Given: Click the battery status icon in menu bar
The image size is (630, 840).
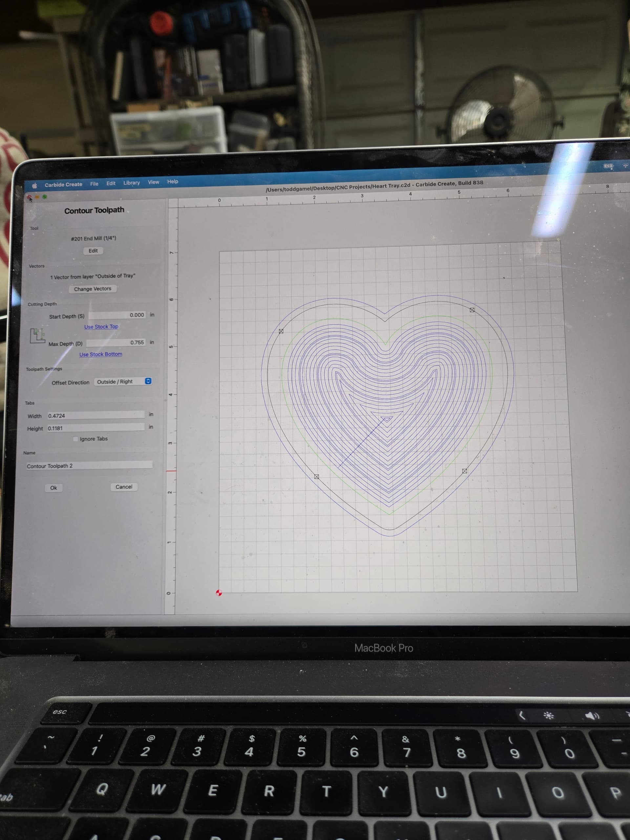Looking at the screenshot, I should pyautogui.click(x=608, y=166).
